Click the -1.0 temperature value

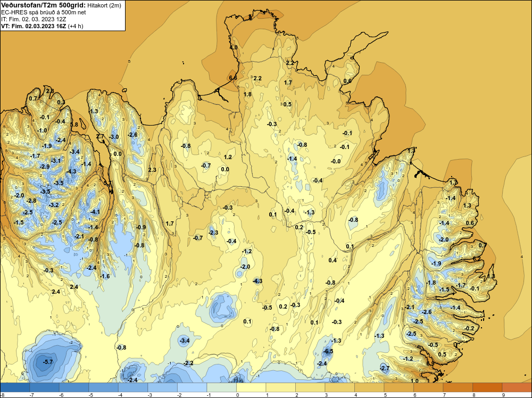[x=42, y=131]
